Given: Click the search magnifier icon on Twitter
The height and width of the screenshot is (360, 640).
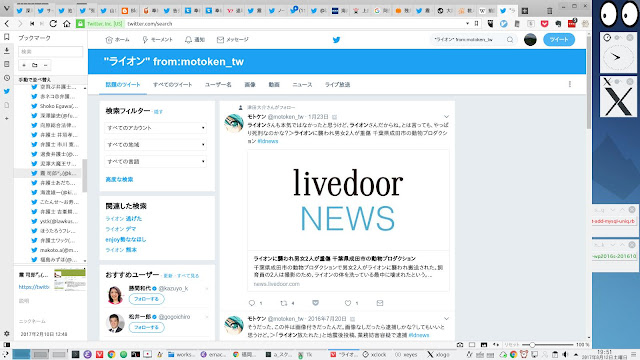Looking at the screenshot, I should [510, 40].
